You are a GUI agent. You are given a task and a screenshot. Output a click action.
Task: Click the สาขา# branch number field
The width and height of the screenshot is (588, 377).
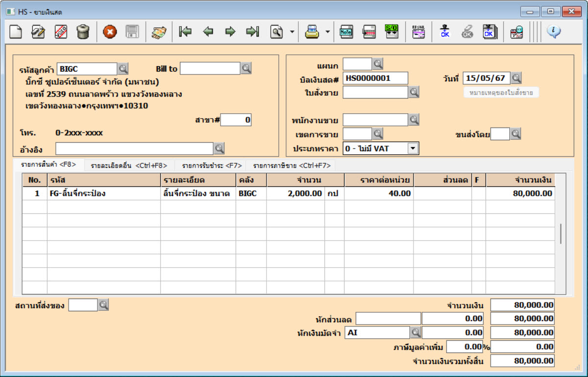[236, 120]
